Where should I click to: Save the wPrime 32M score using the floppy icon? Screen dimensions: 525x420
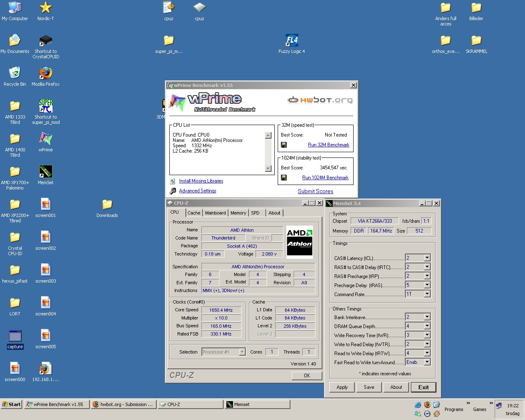coord(284,145)
